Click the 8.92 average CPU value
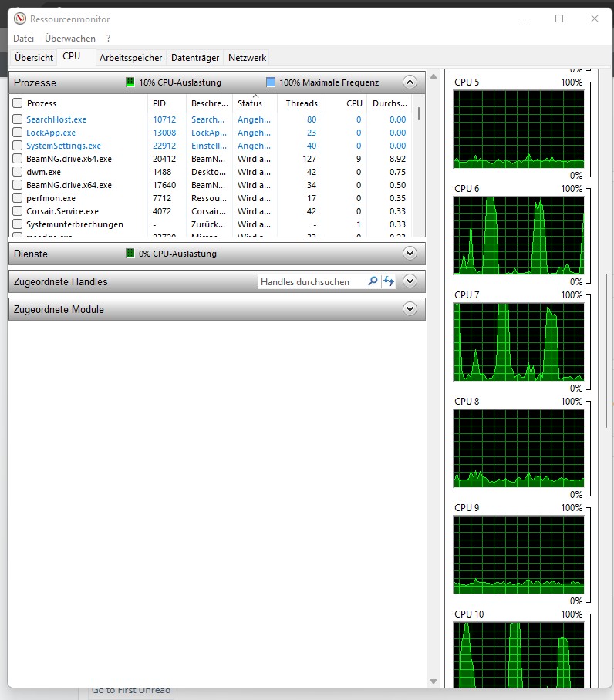This screenshot has height=700, width=614. point(397,159)
